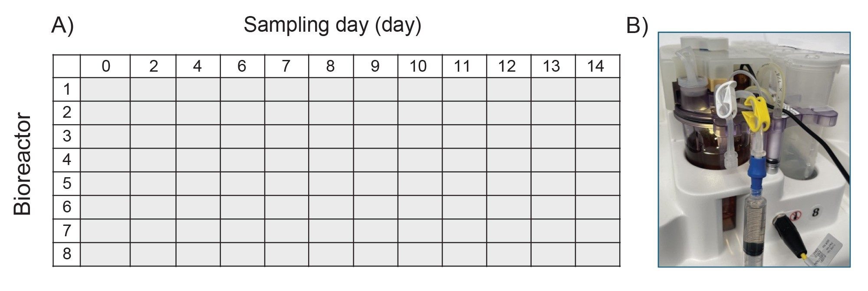
Task: Click the vertical "Bioreactor" axis label
Action: [23, 164]
